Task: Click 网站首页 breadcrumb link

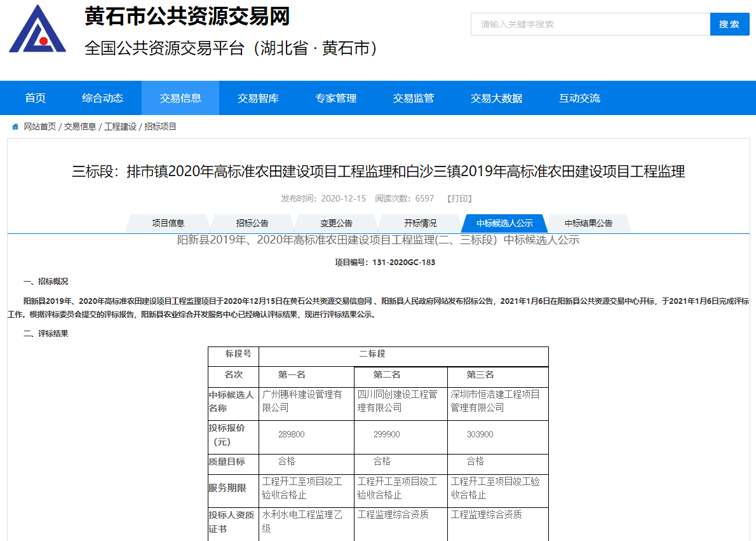Action: point(40,127)
